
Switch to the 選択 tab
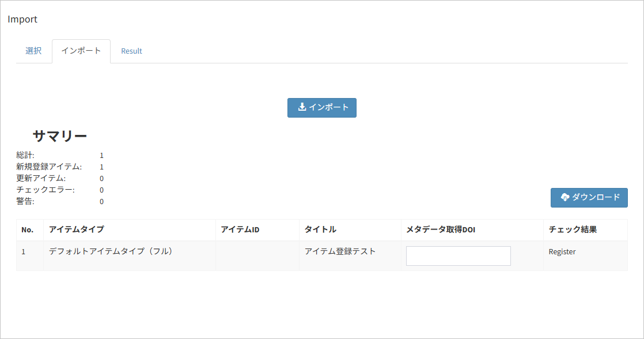[33, 51]
